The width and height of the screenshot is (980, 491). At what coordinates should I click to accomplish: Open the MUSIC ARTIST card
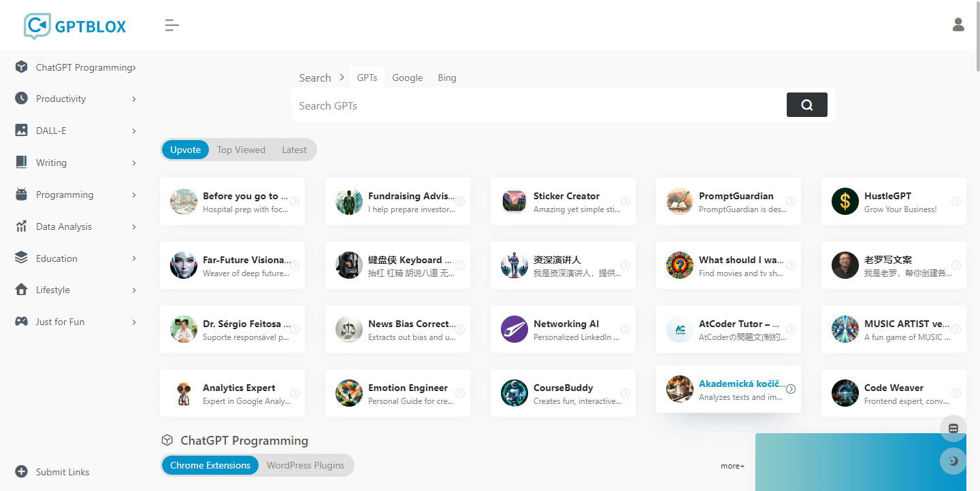click(894, 329)
